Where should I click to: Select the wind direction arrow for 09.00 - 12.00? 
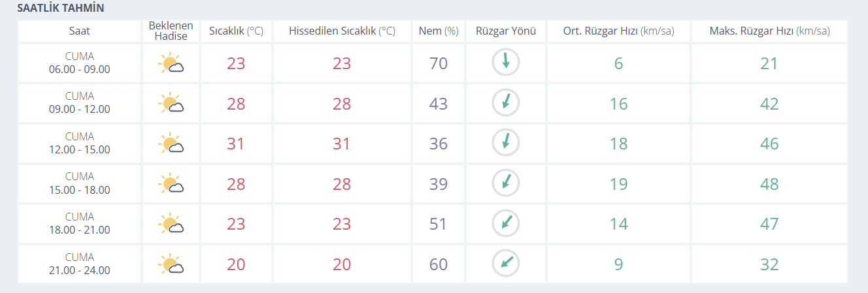click(x=505, y=103)
